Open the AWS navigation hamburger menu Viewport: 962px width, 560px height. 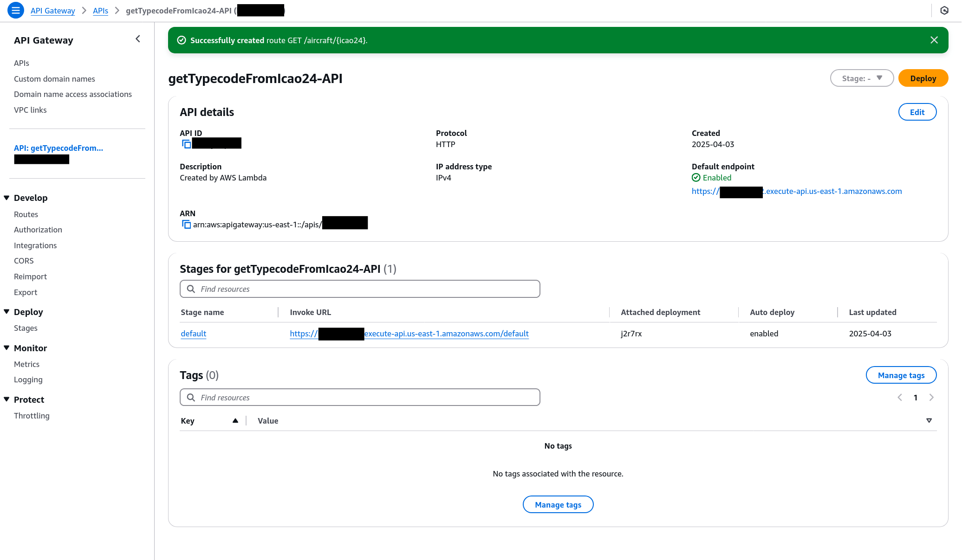15,10
